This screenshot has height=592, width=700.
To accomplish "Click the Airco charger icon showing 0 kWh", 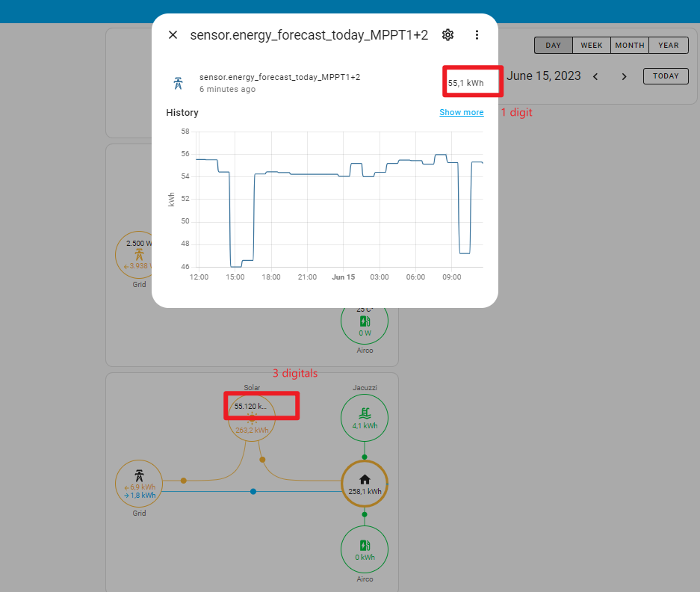I will pos(364,549).
